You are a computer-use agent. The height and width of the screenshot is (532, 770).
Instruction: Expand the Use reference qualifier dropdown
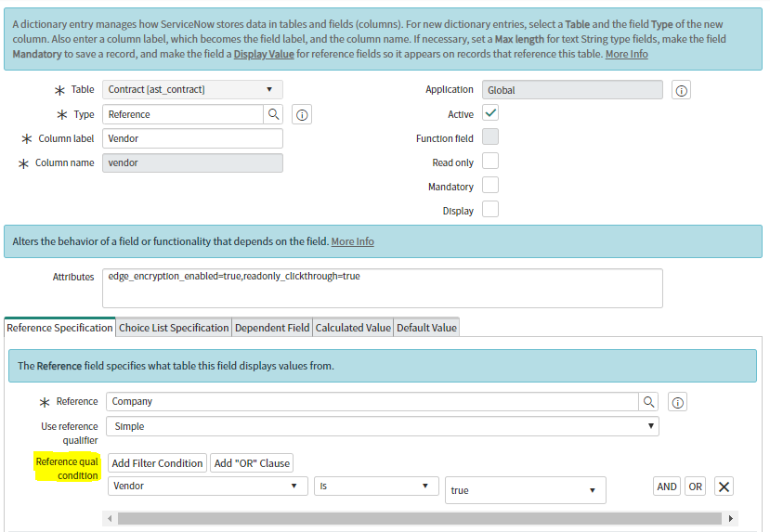[382, 426]
